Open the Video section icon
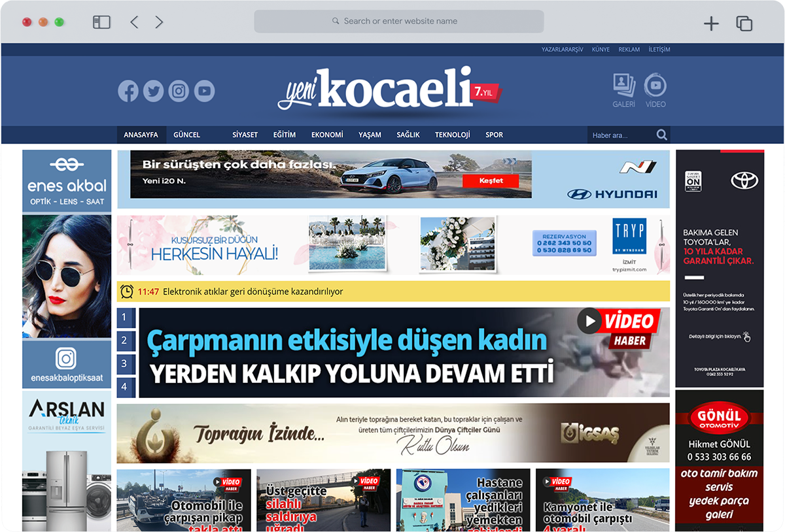Screen dimensions: 785x532 655,90
